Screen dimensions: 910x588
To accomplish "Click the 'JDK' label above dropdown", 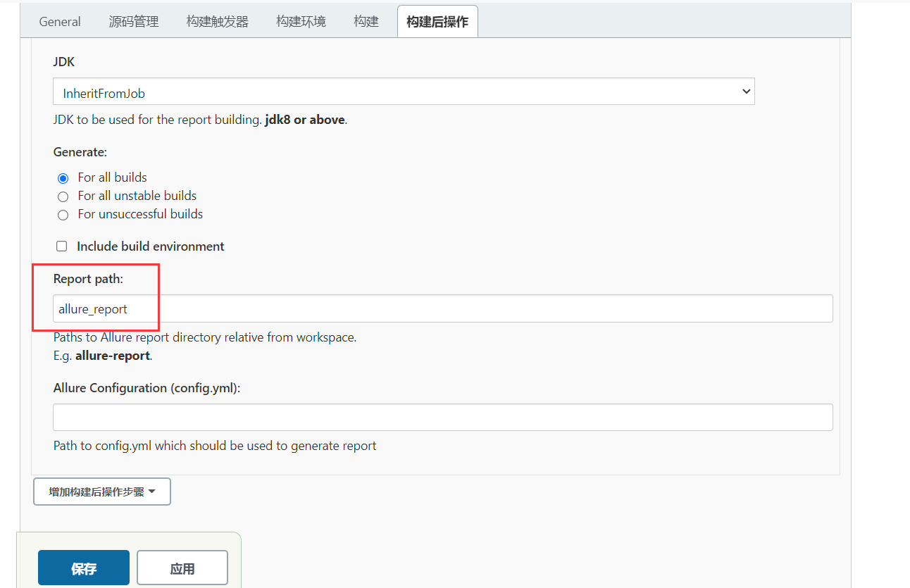I will (64, 62).
